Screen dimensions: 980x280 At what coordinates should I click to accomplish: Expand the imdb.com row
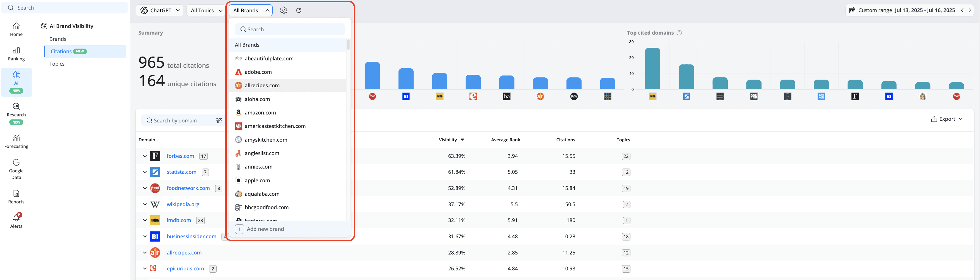pos(145,220)
